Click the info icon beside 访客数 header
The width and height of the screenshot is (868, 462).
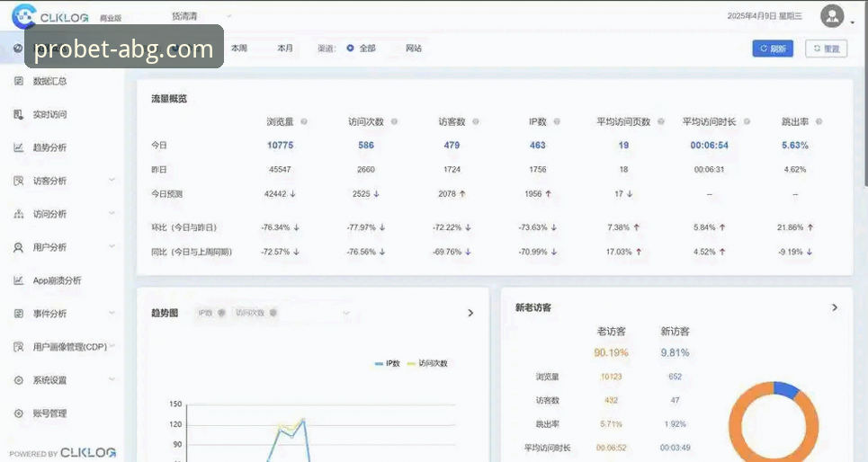(476, 121)
